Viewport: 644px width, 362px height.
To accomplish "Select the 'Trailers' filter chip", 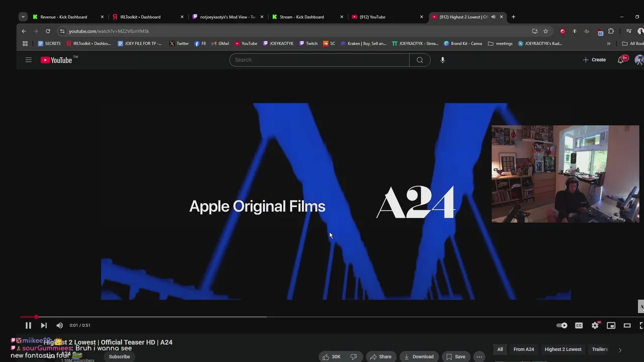I will 600,349.
